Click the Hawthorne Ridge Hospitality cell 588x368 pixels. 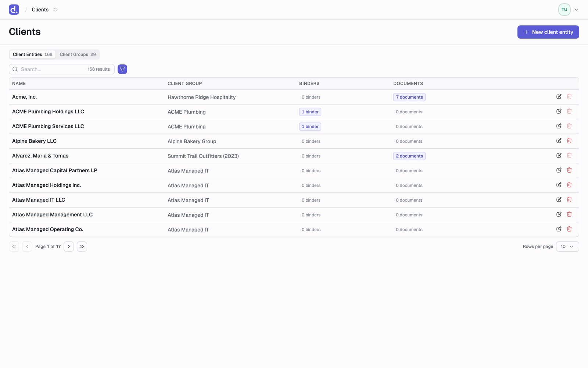coord(202,97)
